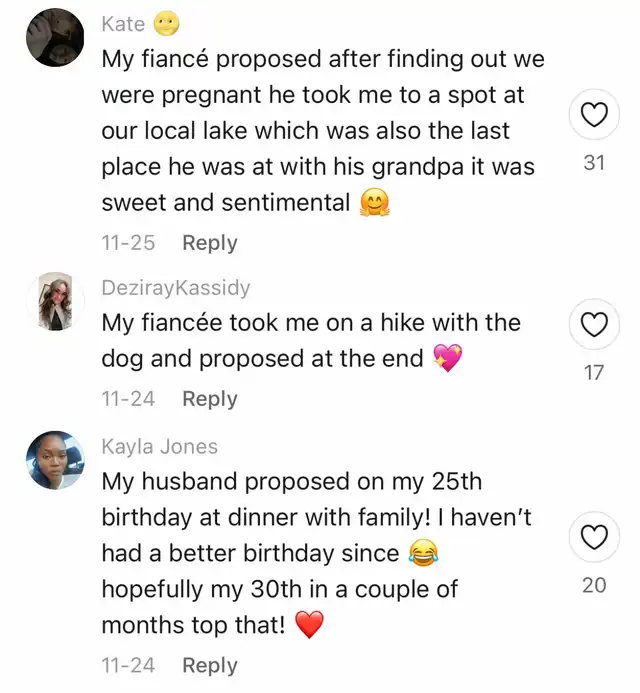Click the 17 likes count
The width and height of the screenshot is (640, 693).
pyautogui.click(x=594, y=372)
